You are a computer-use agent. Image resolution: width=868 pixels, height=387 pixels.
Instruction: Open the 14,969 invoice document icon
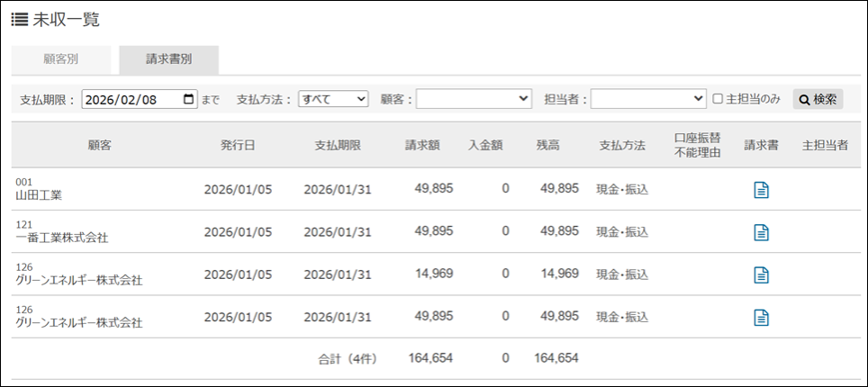point(761,274)
